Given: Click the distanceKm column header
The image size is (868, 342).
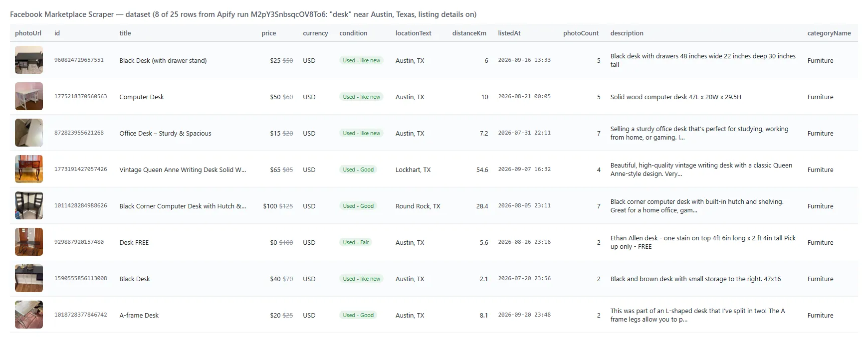Looking at the screenshot, I should point(469,33).
